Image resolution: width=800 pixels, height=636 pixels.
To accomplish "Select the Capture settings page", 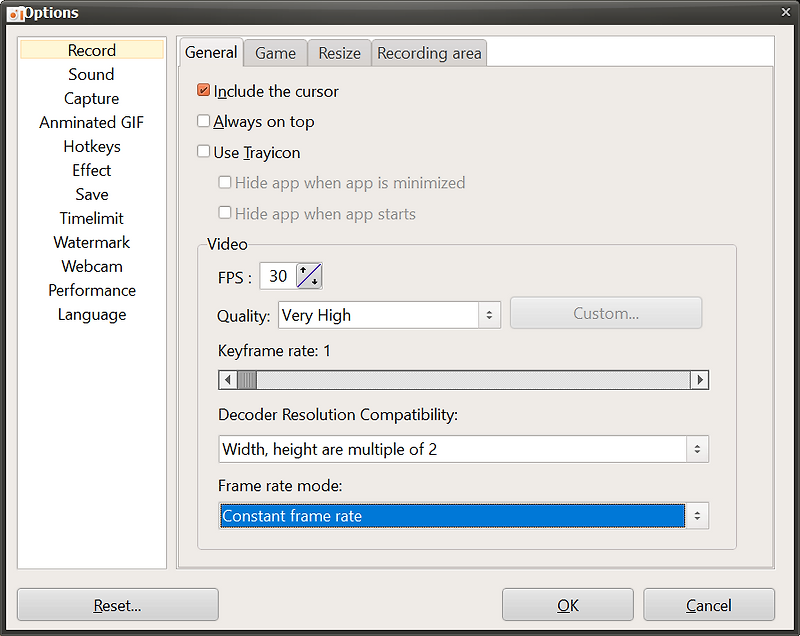I will click(91, 98).
